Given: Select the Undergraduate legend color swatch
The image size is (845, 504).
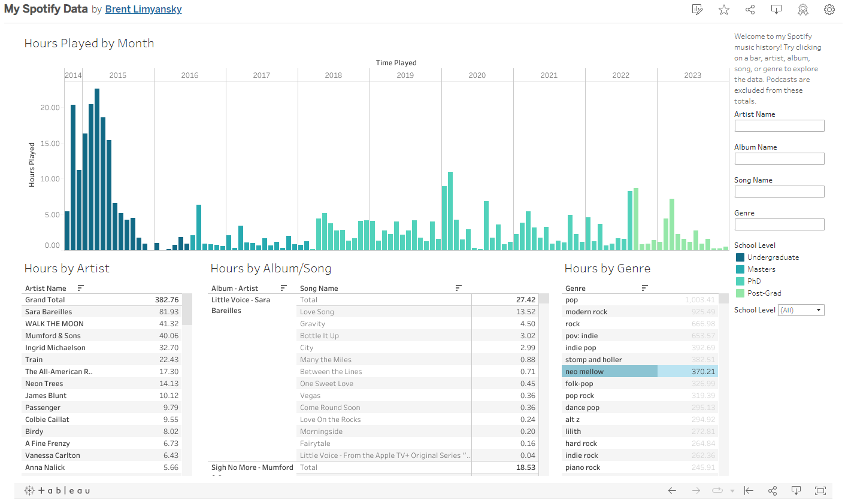Looking at the screenshot, I should coord(740,257).
